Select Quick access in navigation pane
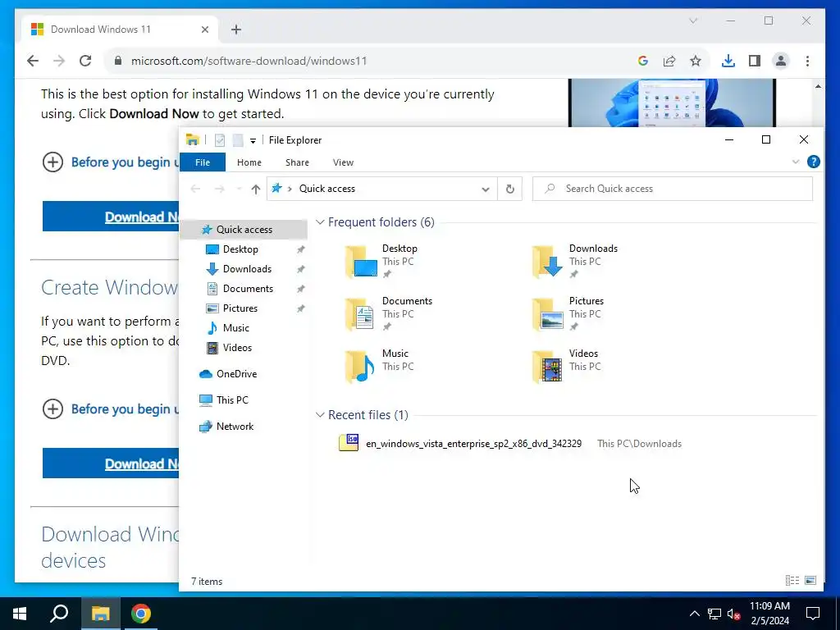 click(x=244, y=230)
